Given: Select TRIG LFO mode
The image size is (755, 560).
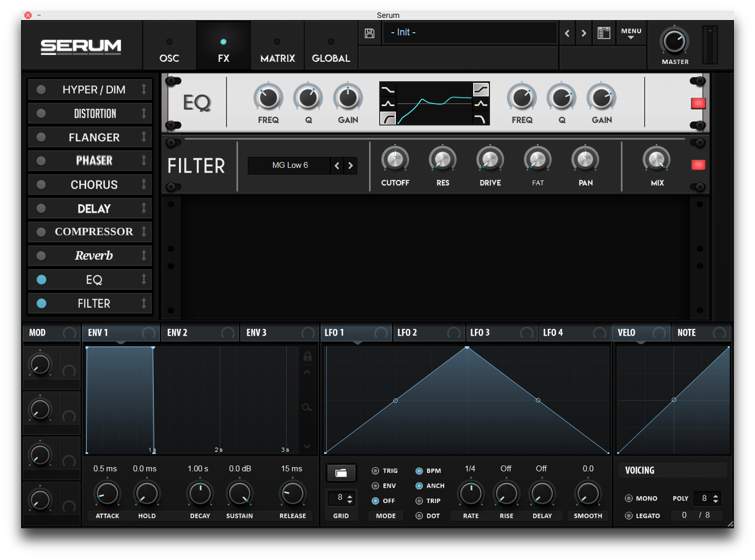Looking at the screenshot, I should pos(375,471).
